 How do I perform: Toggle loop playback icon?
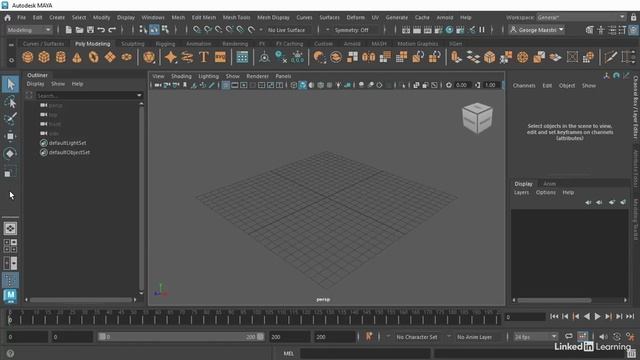pos(569,337)
